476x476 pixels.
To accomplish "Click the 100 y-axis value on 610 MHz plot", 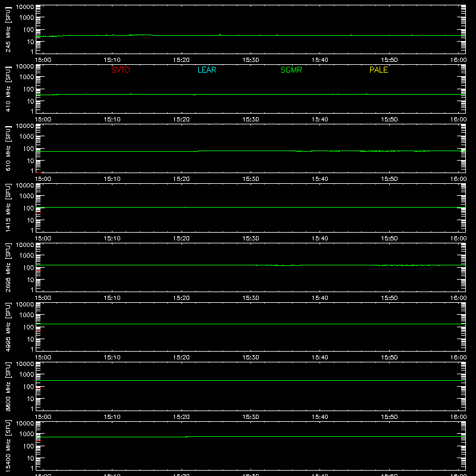I will (x=29, y=149).
